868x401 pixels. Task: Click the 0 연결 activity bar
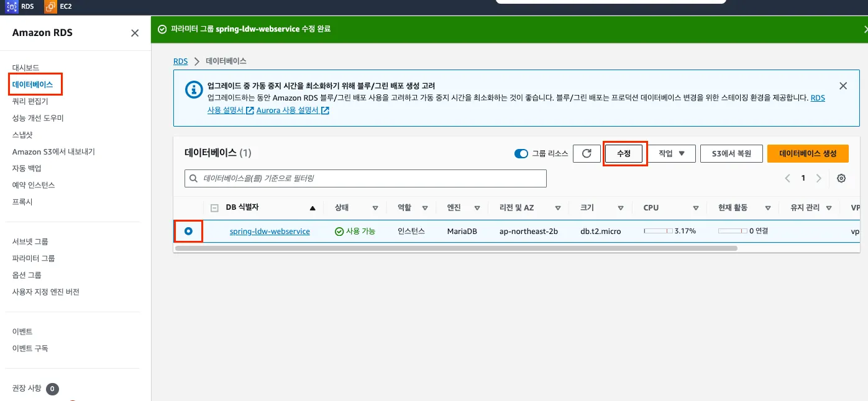tap(733, 231)
